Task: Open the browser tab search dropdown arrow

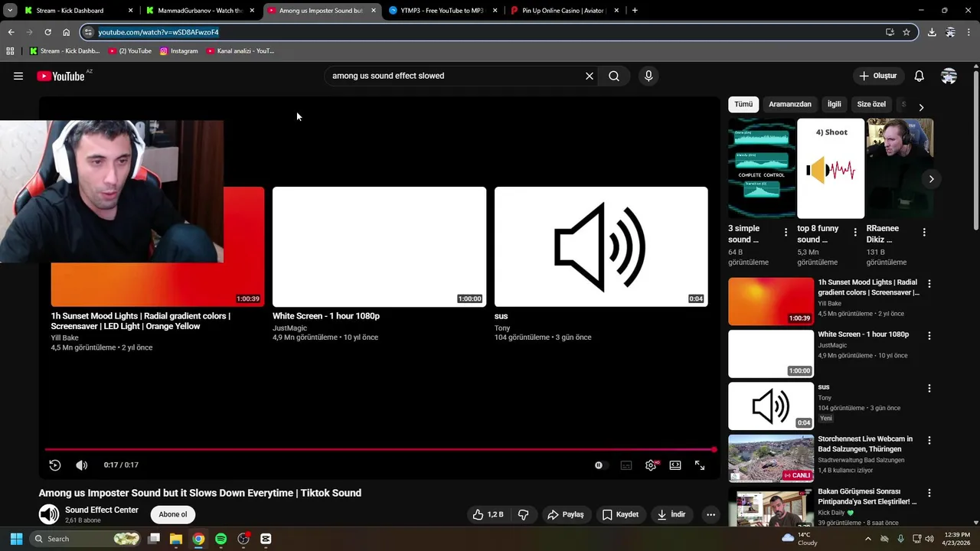Action: coord(10,11)
